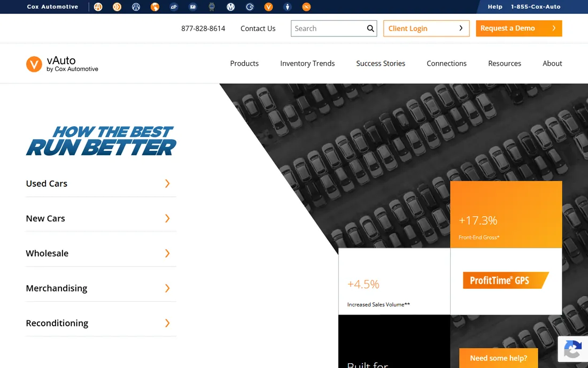Click the Wholesale label
588x368 pixels.
[x=47, y=253]
